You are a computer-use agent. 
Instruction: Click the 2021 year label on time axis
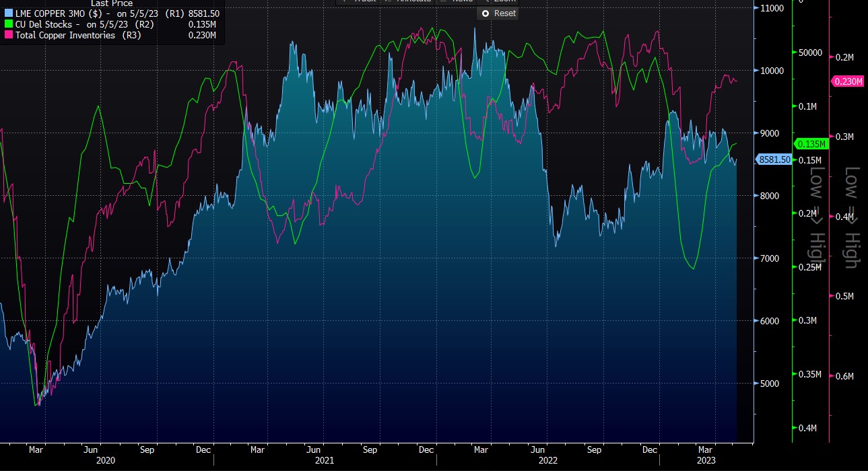325,461
